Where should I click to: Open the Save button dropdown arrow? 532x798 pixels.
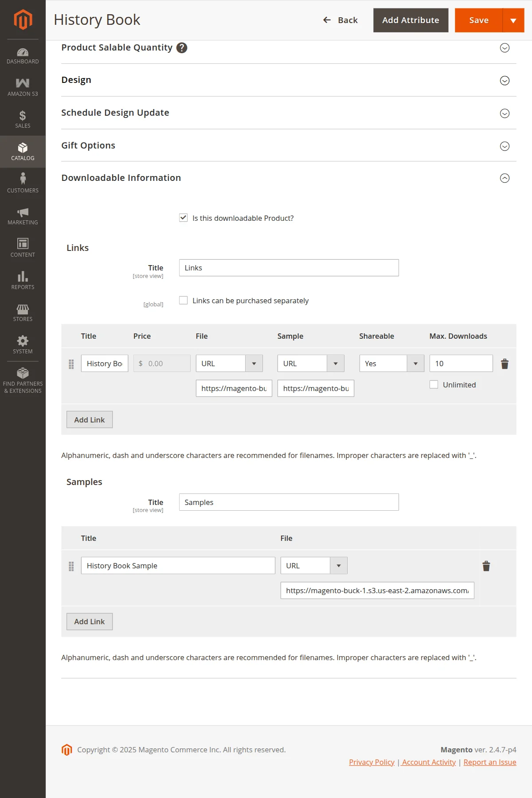[513, 20]
